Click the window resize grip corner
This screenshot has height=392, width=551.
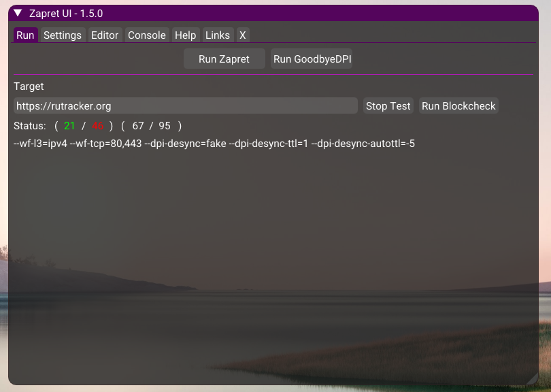point(533,379)
